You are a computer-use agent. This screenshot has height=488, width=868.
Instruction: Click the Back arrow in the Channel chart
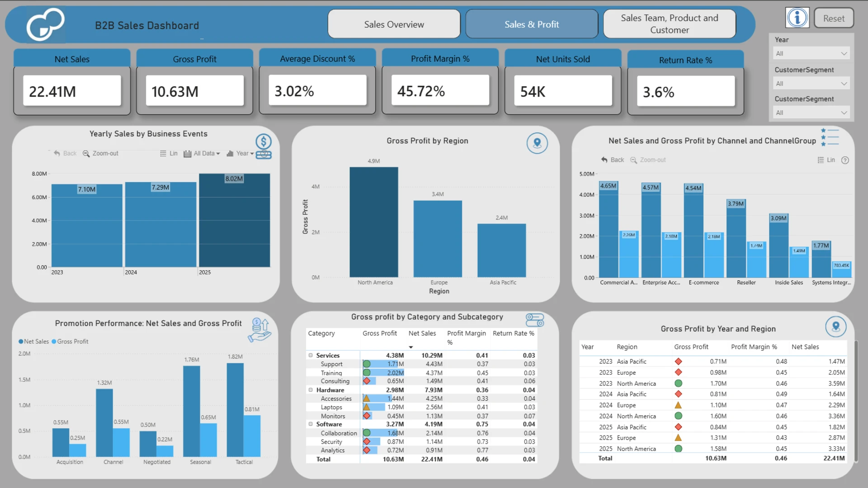coord(604,160)
